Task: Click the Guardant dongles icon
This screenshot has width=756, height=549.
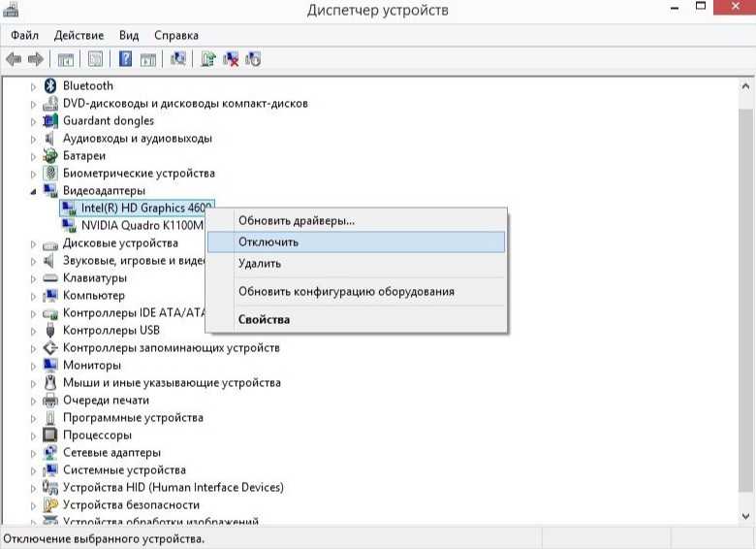Action: click(x=50, y=121)
